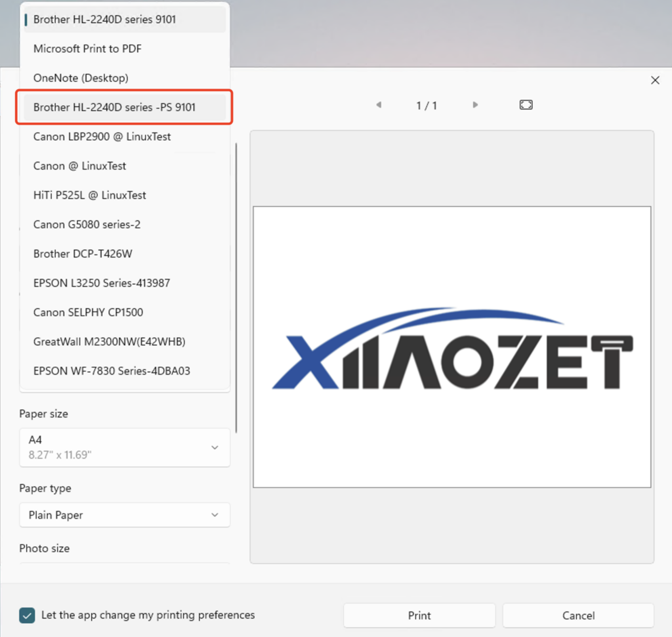672x637 pixels.
Task: Select Canon G5080 series-2 printer
Action: 125,224
